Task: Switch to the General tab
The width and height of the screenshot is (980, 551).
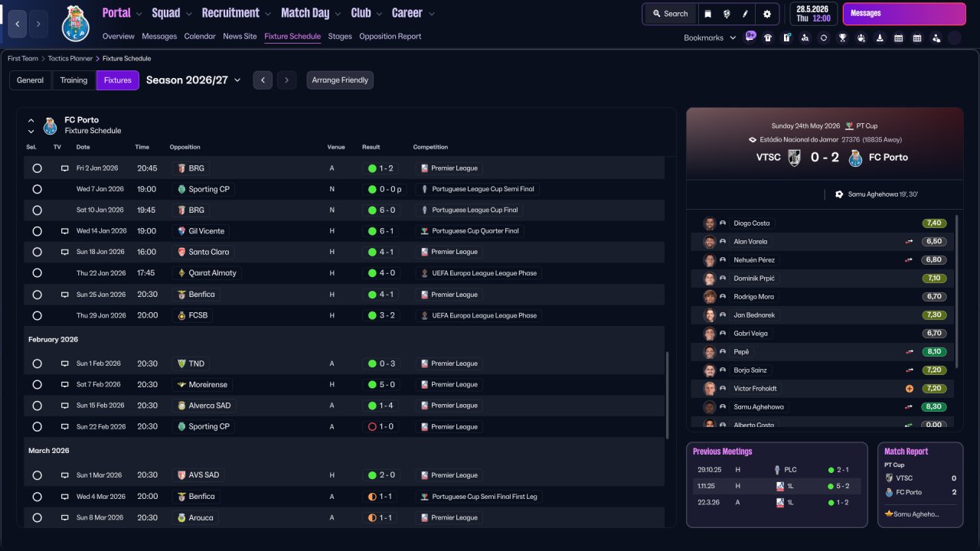Action: point(31,80)
